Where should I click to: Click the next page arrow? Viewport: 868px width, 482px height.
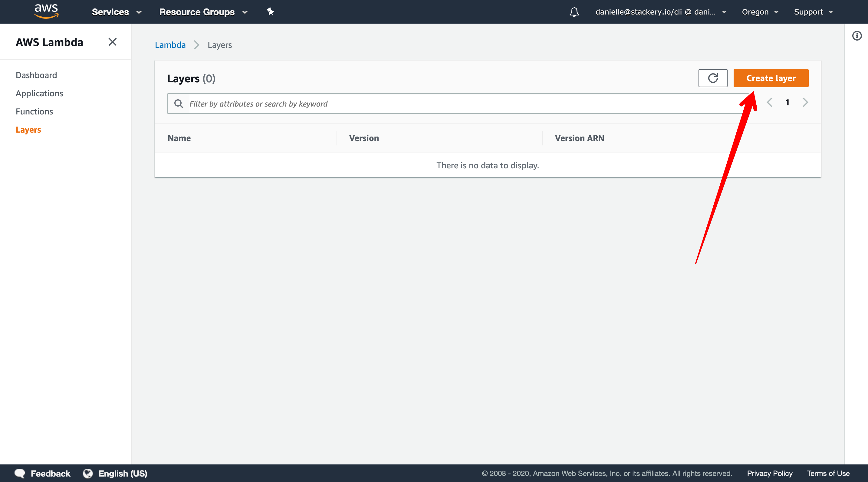(805, 102)
